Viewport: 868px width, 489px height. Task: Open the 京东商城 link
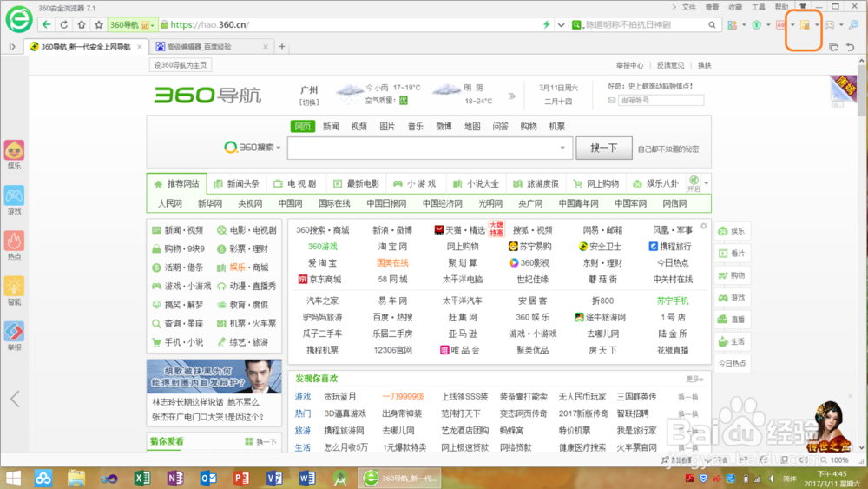coord(319,279)
